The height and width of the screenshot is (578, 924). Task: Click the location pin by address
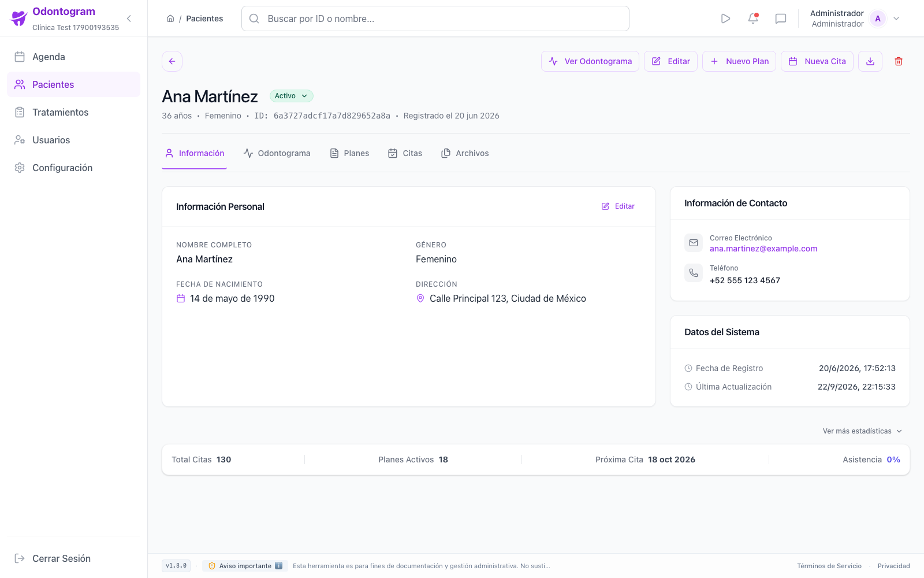(420, 298)
